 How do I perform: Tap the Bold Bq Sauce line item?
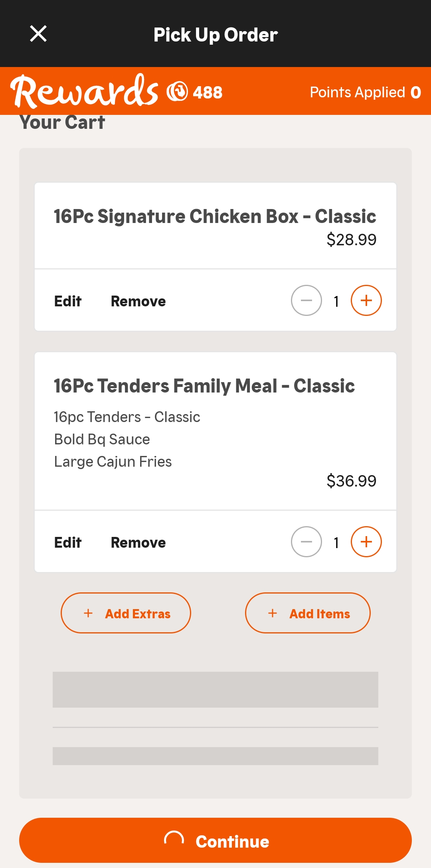(102, 439)
